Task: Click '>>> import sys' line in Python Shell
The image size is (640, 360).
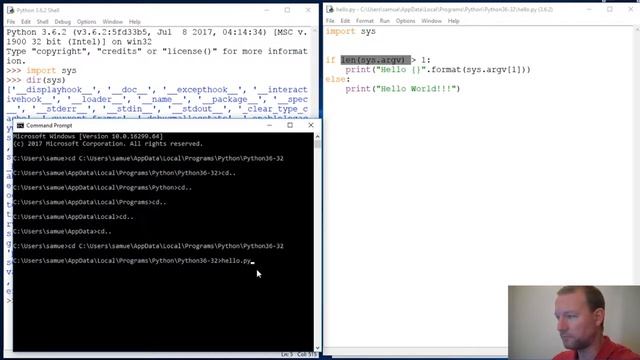Action: [x=41, y=70]
